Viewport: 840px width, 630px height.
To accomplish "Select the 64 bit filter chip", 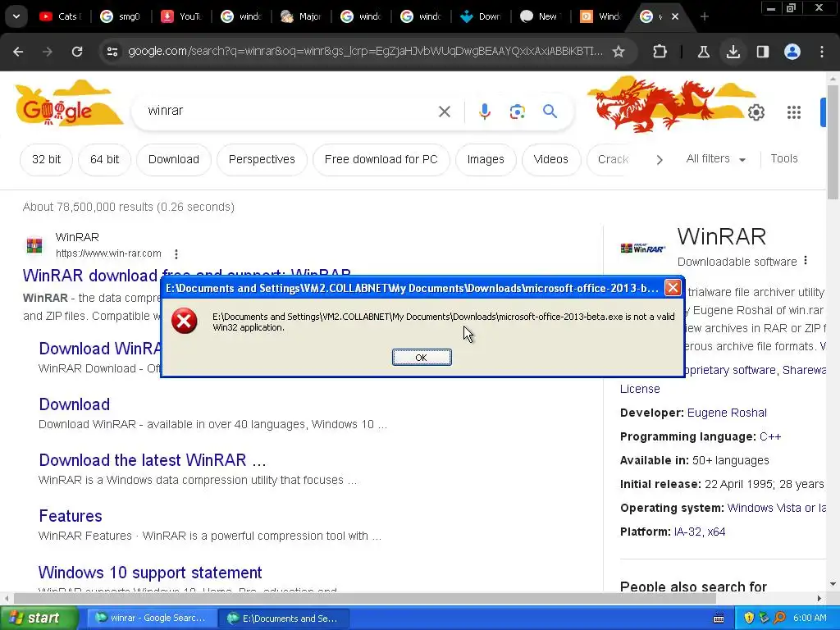I will tap(104, 160).
